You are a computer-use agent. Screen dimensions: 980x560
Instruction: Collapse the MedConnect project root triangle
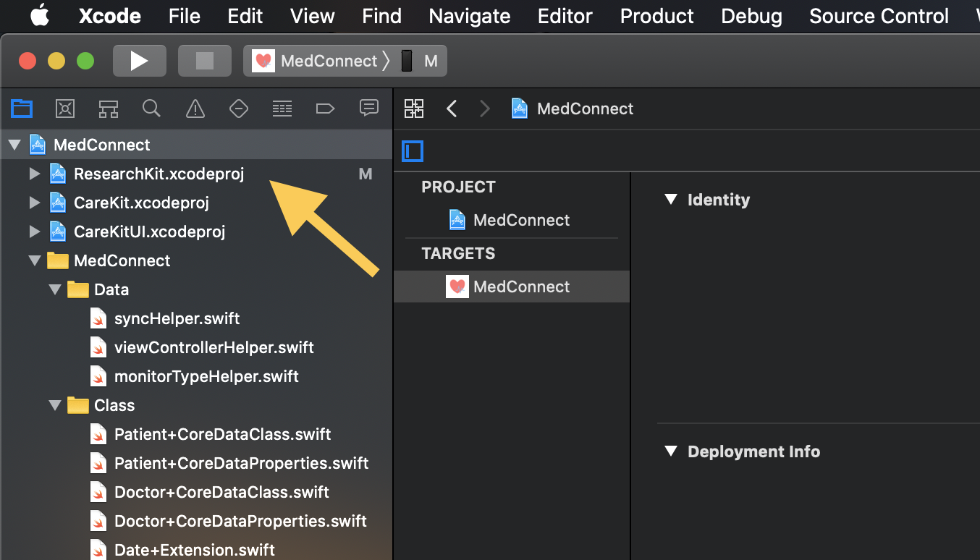(14, 145)
